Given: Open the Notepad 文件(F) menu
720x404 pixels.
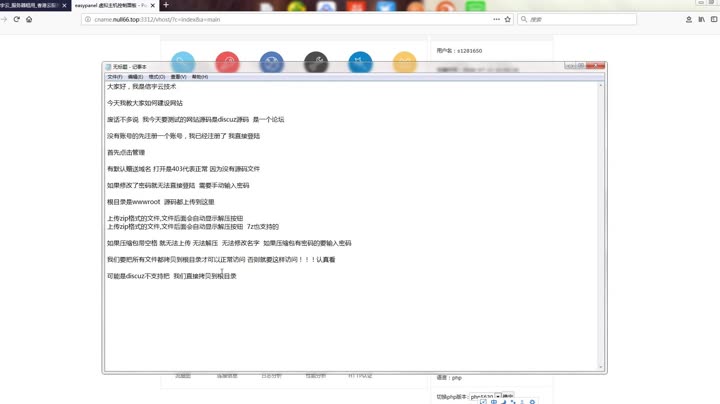Looking at the screenshot, I should click(115, 77).
